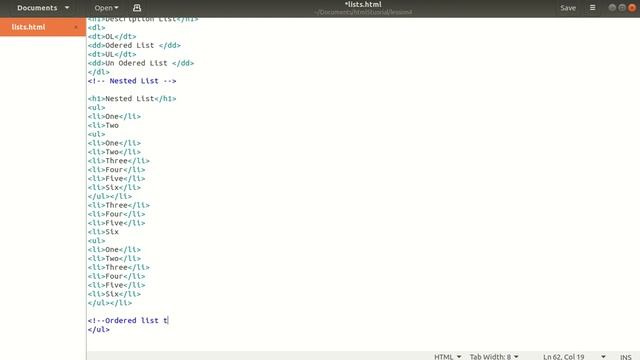
Task: Save the lists.html file
Action: (568, 8)
